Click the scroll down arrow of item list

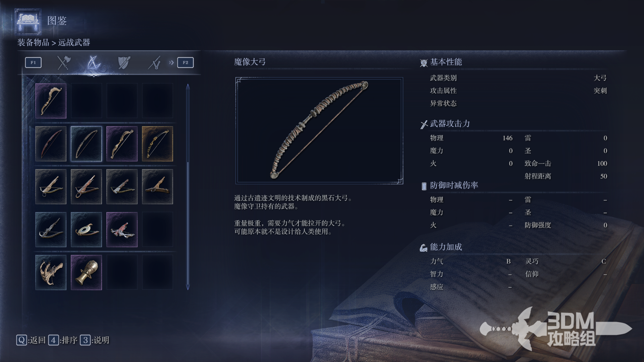[x=188, y=287]
